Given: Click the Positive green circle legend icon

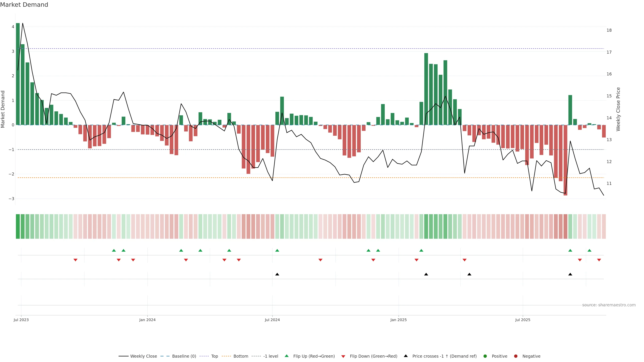Looking at the screenshot, I should click(x=485, y=356).
